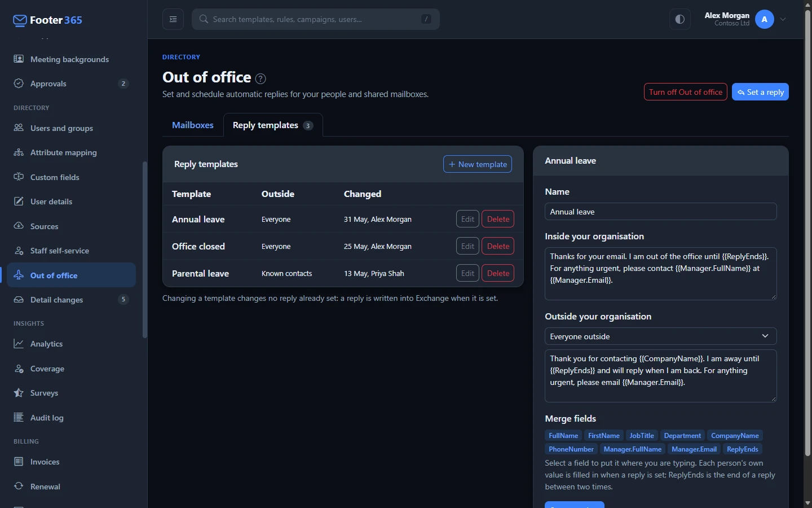This screenshot has width=812, height=508.
Task: Focus the search templates box
Action: pyautogui.click(x=316, y=19)
